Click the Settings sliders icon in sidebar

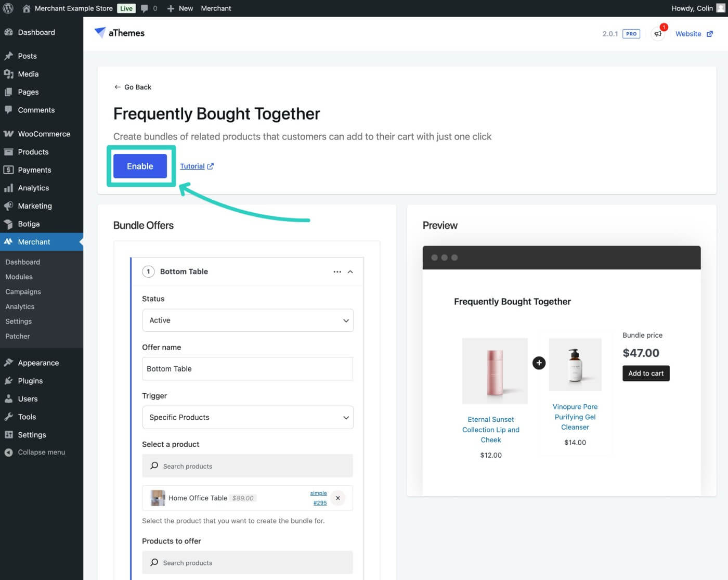coord(8,435)
